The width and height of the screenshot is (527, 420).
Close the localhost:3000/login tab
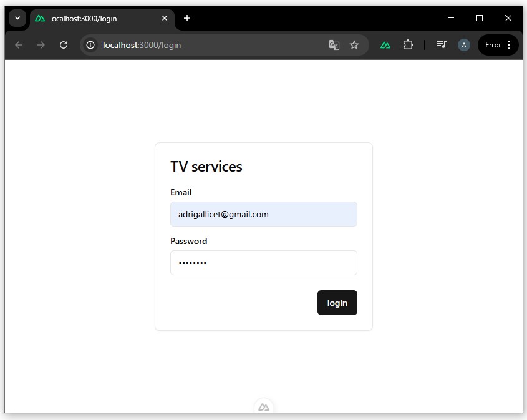pyautogui.click(x=165, y=19)
